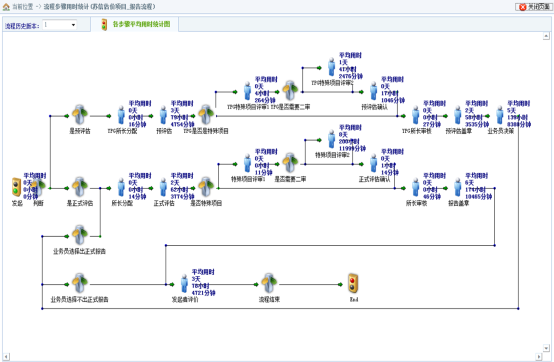Click the 关闭页面 button
Image resolution: width=554 pixels, height=362 pixels.
coord(533,7)
